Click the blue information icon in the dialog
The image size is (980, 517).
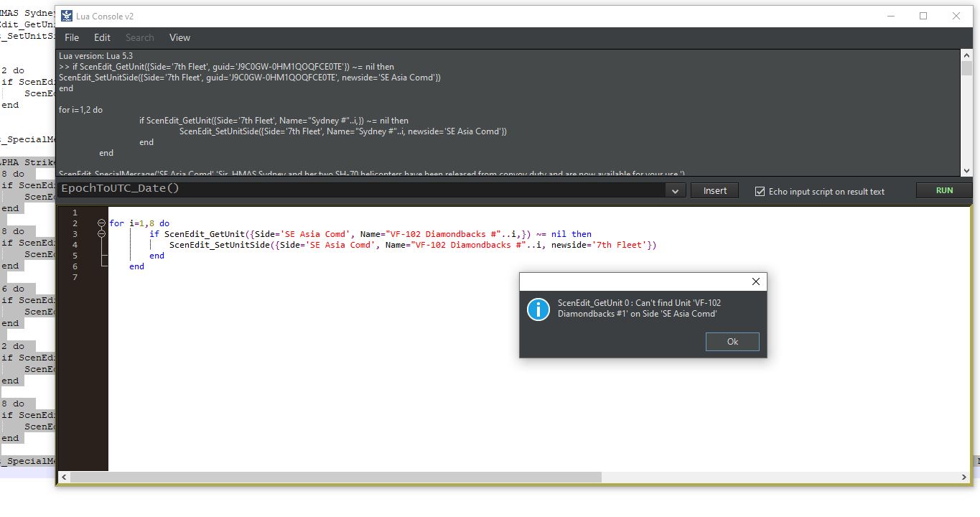point(538,309)
